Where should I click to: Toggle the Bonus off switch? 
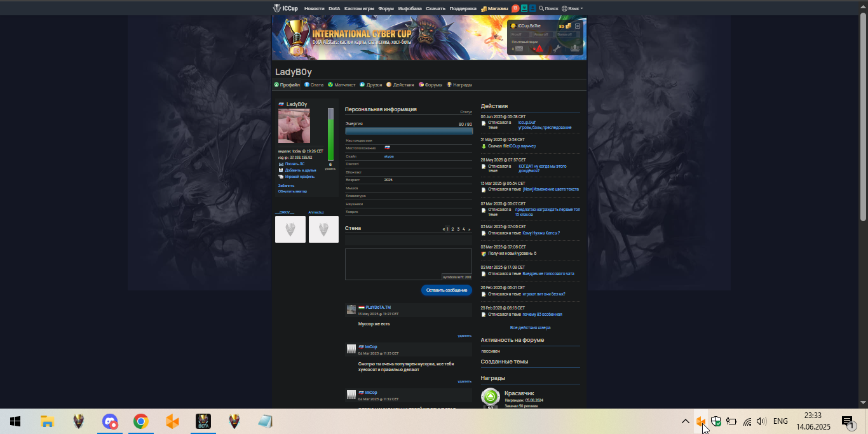(568, 34)
